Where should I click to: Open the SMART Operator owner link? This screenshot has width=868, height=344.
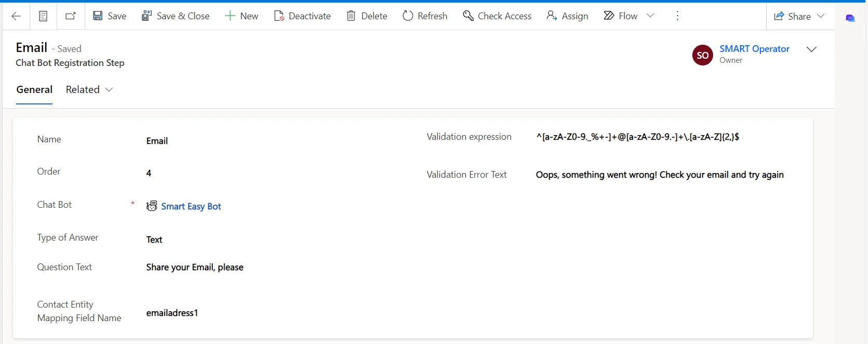coord(754,49)
